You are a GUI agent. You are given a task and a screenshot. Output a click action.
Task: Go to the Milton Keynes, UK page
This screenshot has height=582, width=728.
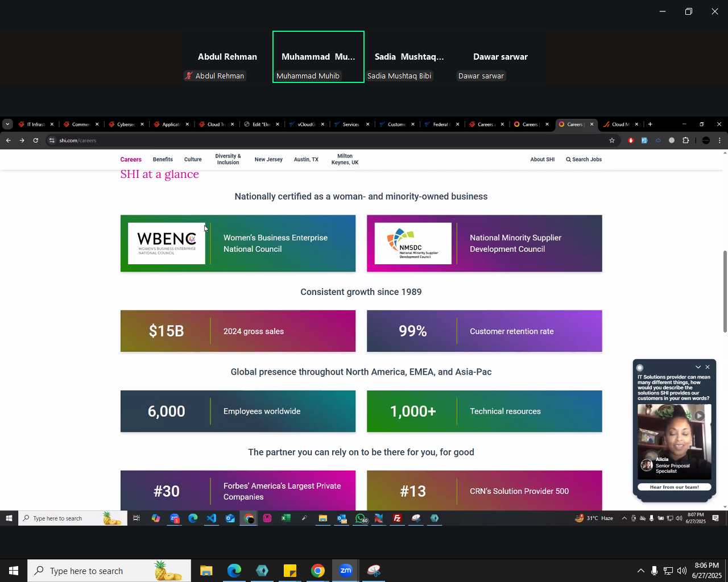tap(345, 159)
